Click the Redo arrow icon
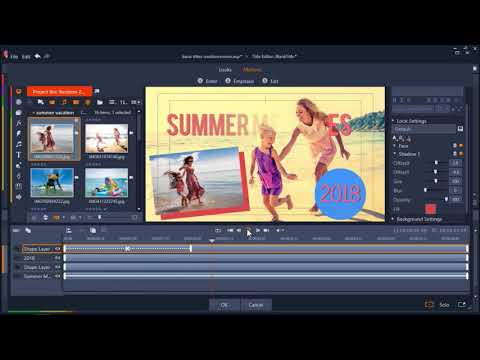This screenshot has height=360, width=480. pos(47,56)
